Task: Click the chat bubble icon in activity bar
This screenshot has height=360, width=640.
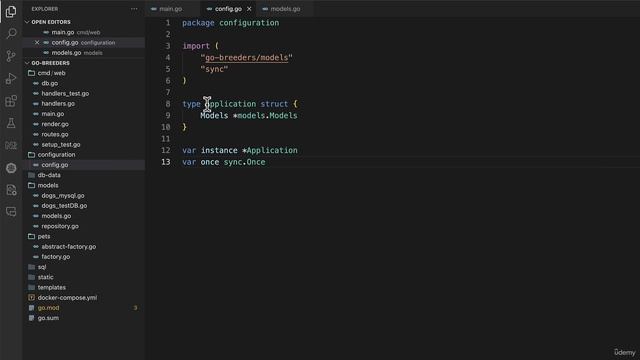Action: click(11, 211)
